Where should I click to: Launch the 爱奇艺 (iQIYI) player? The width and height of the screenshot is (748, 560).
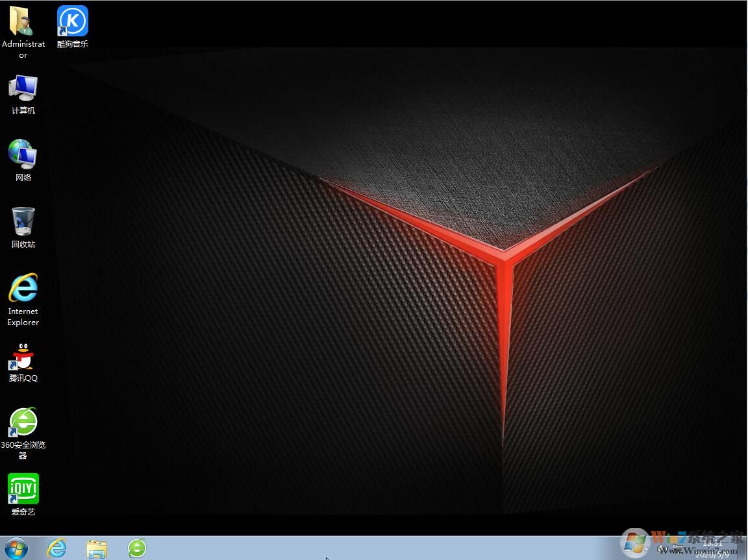[x=23, y=489]
